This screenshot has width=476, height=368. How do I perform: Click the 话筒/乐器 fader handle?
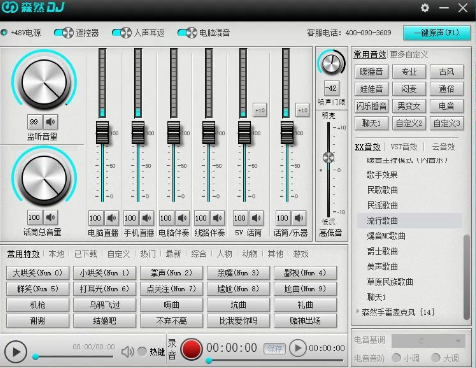point(287,133)
